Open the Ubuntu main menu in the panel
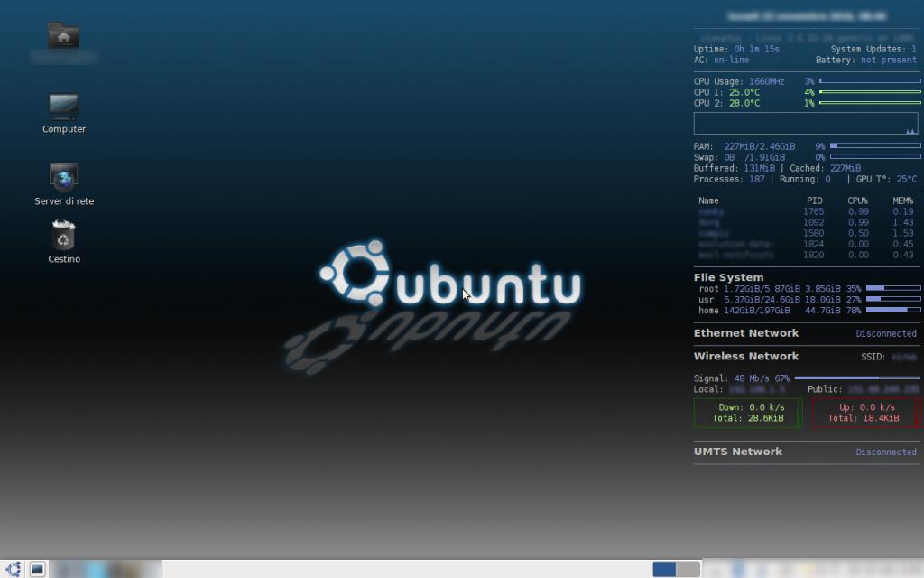This screenshot has width=924, height=578. point(13,569)
